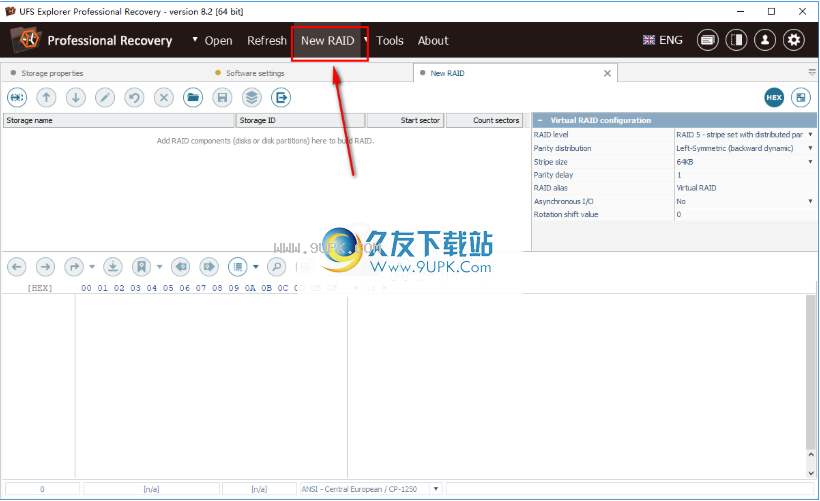Image resolution: width=820 pixels, height=501 pixels.
Task: Click the layout icon beside HEX
Action: pyautogui.click(x=801, y=97)
